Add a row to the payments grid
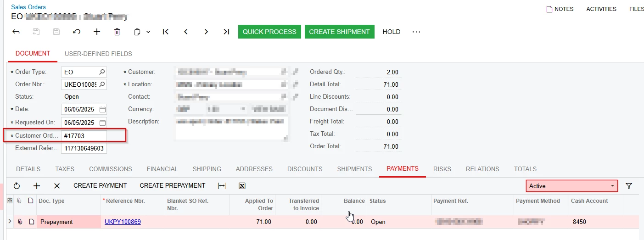 37,186
